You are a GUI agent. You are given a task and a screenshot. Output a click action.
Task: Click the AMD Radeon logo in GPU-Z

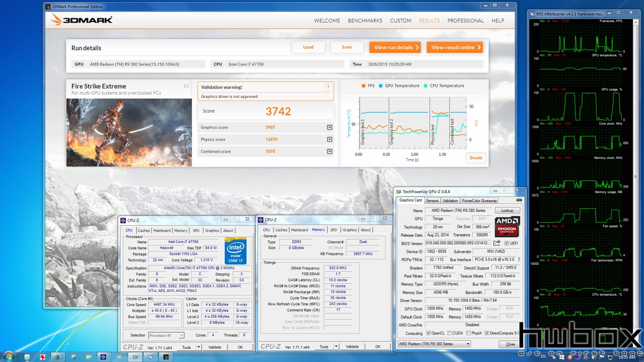click(x=507, y=227)
